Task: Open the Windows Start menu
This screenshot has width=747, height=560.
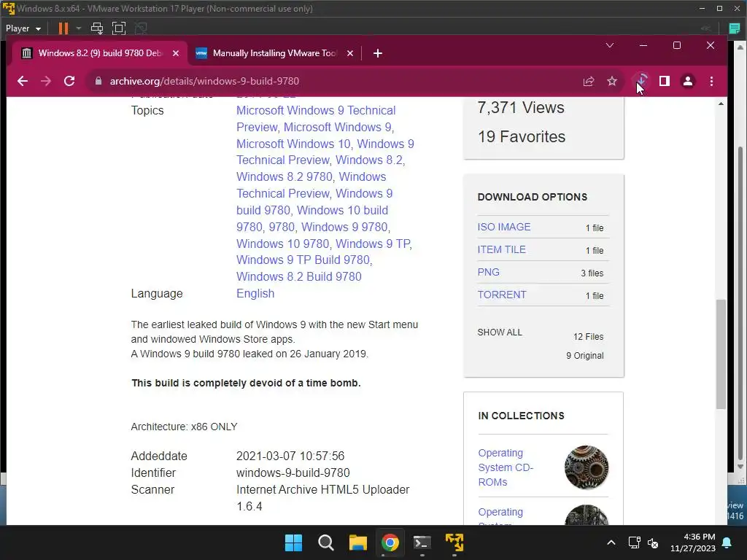Action: coord(293,542)
